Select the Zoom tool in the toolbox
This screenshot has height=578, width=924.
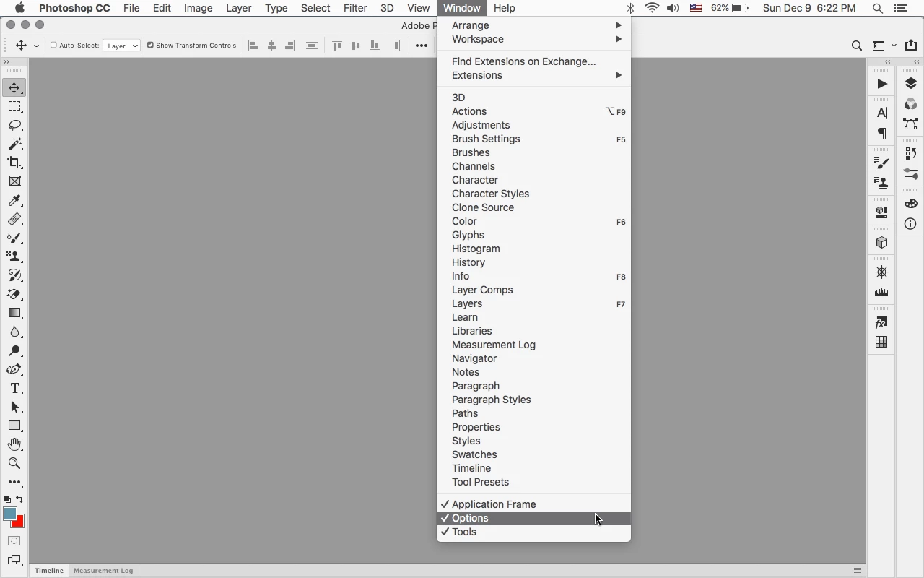[14, 463]
